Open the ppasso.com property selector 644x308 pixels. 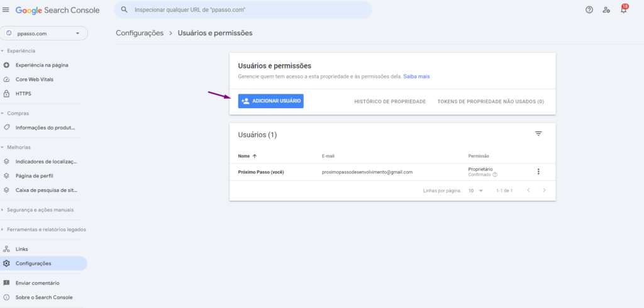click(x=44, y=34)
